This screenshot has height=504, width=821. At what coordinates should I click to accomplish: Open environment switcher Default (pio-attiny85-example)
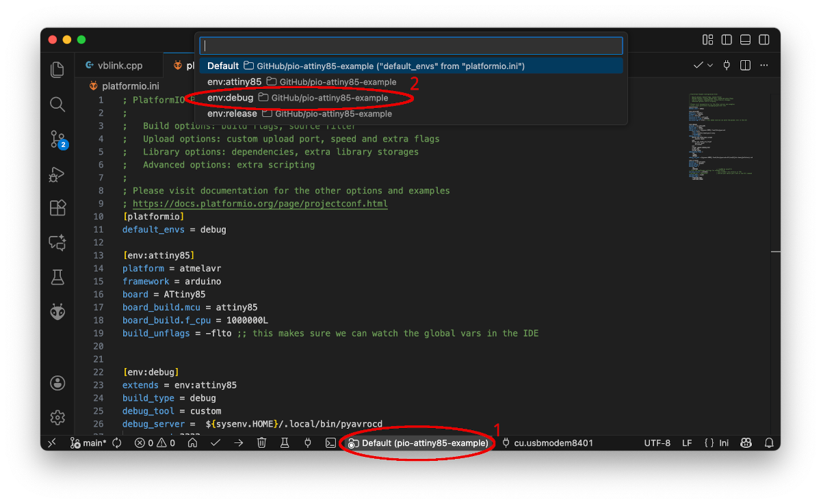click(x=419, y=443)
